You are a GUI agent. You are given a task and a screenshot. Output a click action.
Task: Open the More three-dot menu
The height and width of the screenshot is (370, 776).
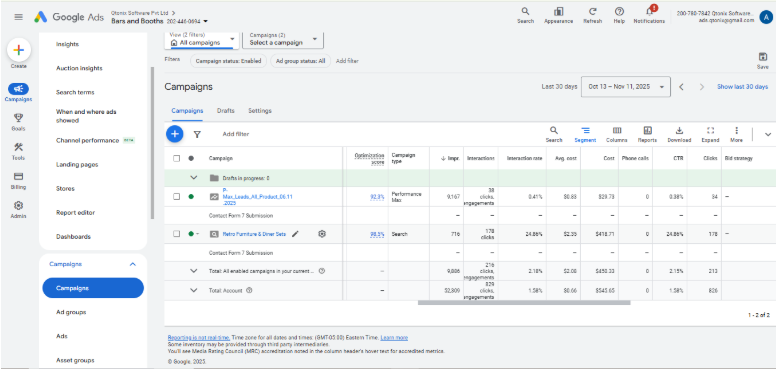[736, 134]
